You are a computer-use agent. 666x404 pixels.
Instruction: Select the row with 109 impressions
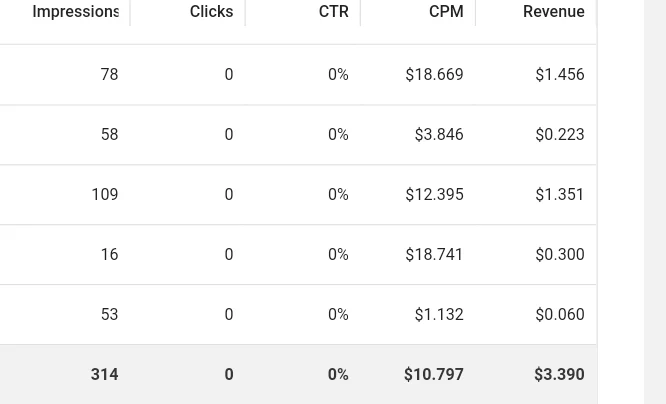[298, 195]
